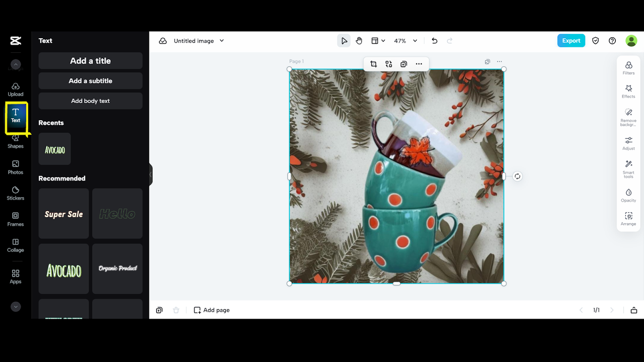The width and height of the screenshot is (644, 362).
Task: Choose the Super Sale text preset
Action: point(64,214)
